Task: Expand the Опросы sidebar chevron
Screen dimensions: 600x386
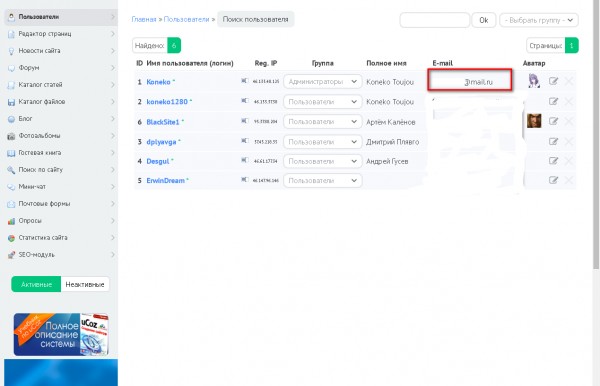Action: pos(112,220)
